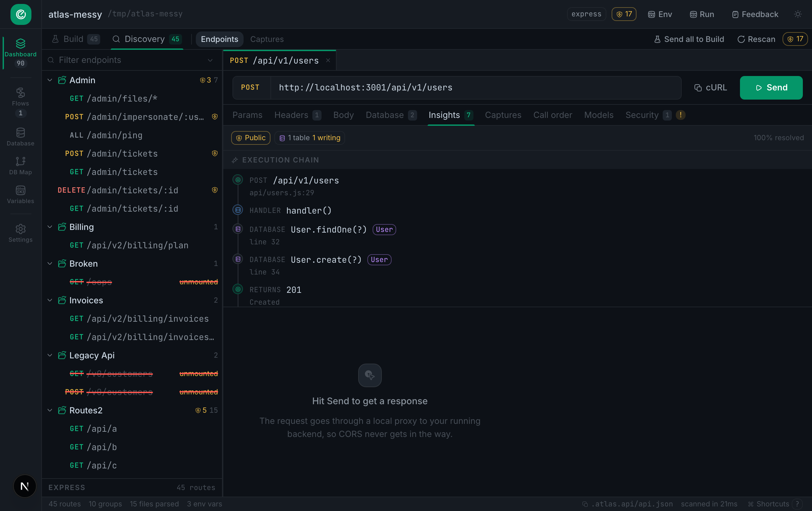The width and height of the screenshot is (812, 511).
Task: Open the Env button
Action: (x=659, y=14)
